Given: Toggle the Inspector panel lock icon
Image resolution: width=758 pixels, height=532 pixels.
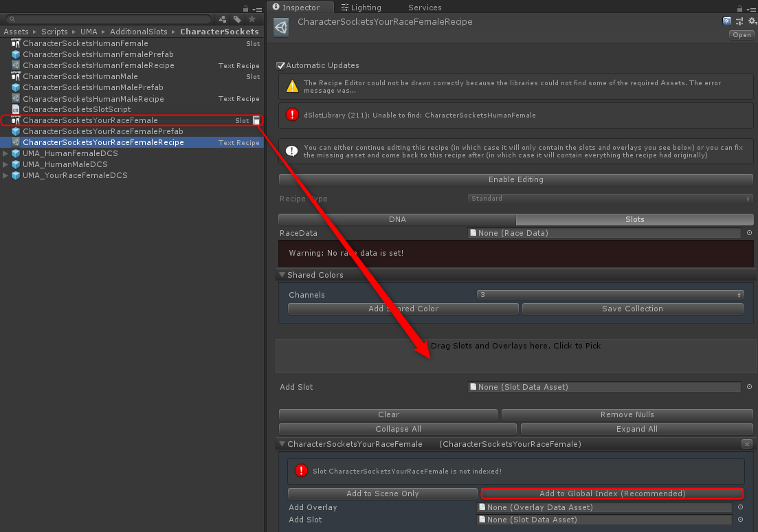Looking at the screenshot, I should (739, 8).
